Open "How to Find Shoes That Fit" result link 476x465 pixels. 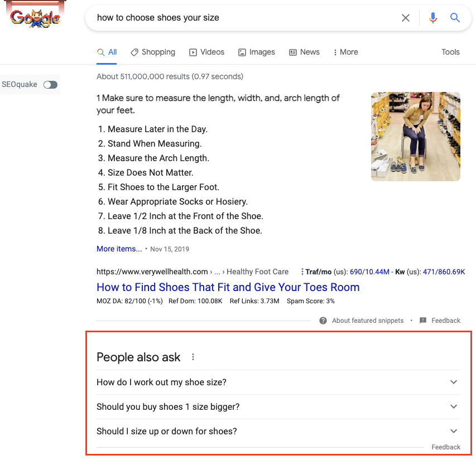pyautogui.click(x=228, y=287)
